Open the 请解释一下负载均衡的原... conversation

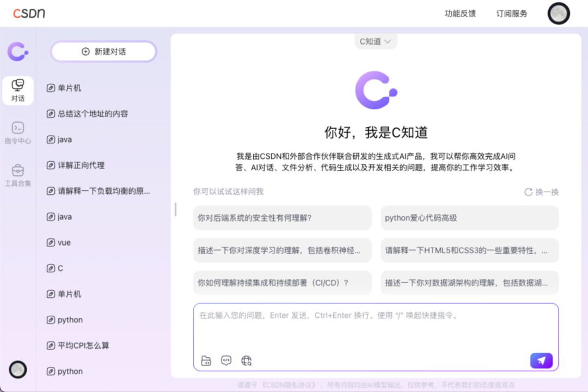(x=103, y=191)
